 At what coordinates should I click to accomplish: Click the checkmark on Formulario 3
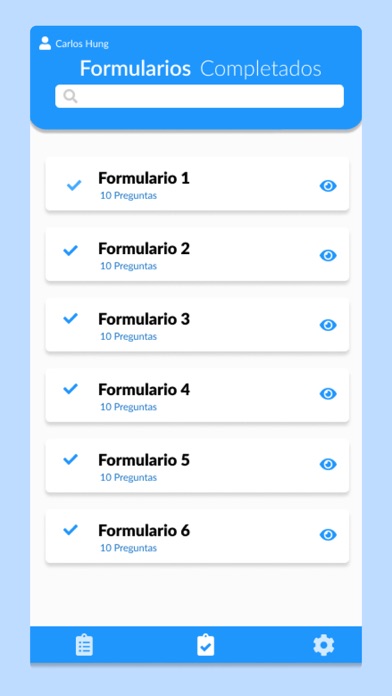point(71,318)
